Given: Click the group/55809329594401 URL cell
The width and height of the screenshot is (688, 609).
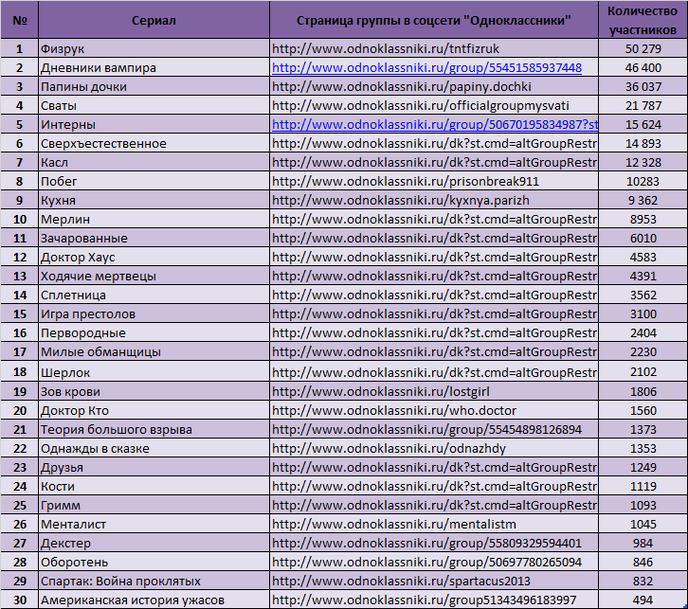Looking at the screenshot, I should pos(434,543).
